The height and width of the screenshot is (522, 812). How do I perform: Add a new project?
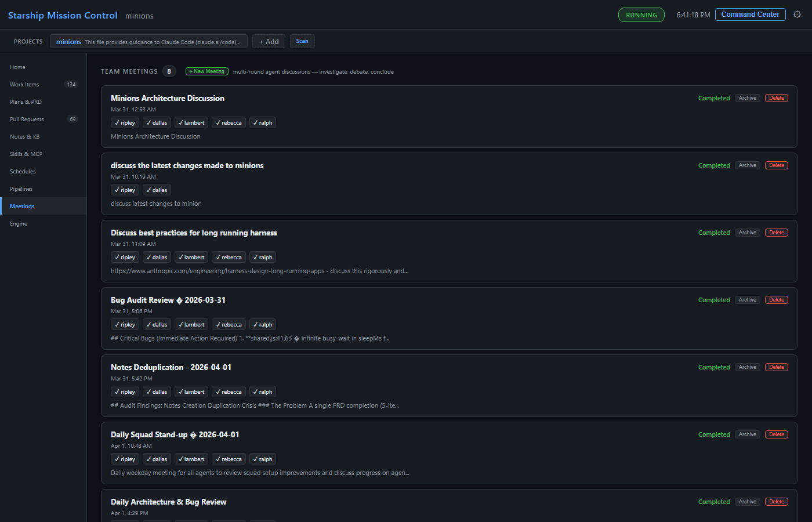point(269,42)
